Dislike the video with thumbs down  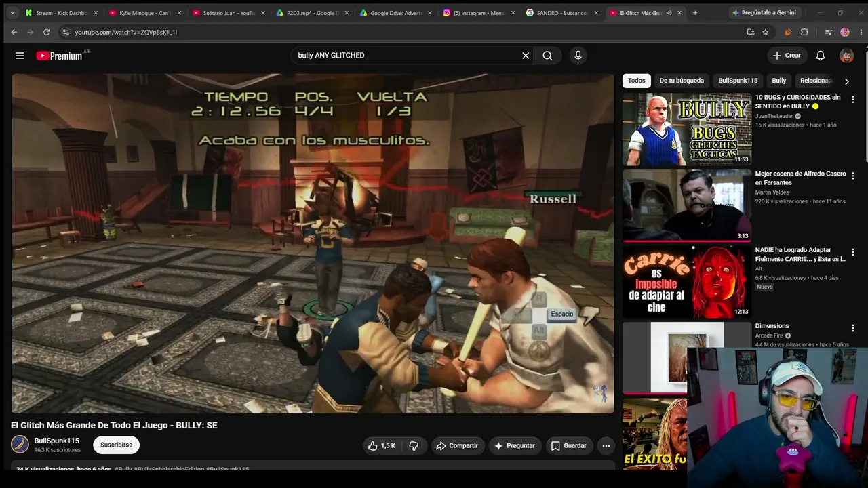(414, 446)
